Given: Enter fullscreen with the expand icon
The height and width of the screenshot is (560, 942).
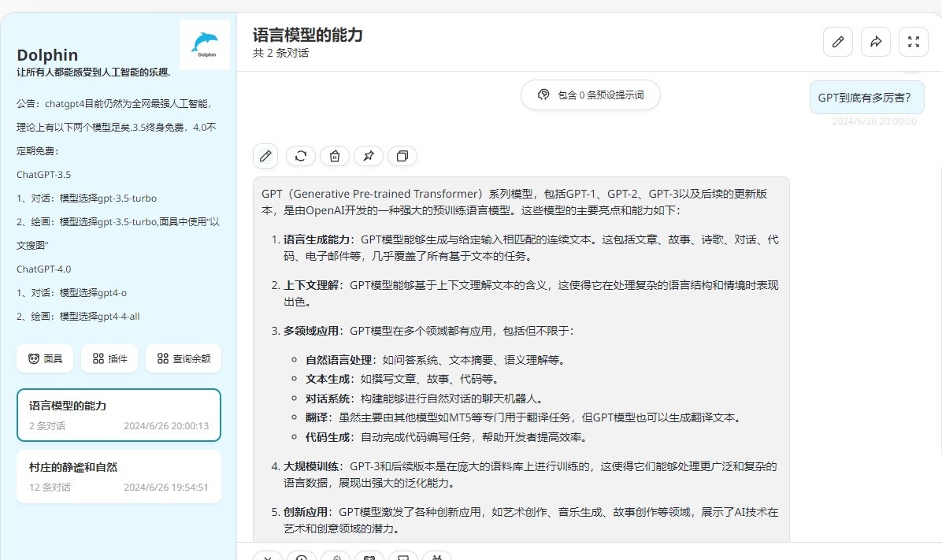Looking at the screenshot, I should tap(914, 42).
